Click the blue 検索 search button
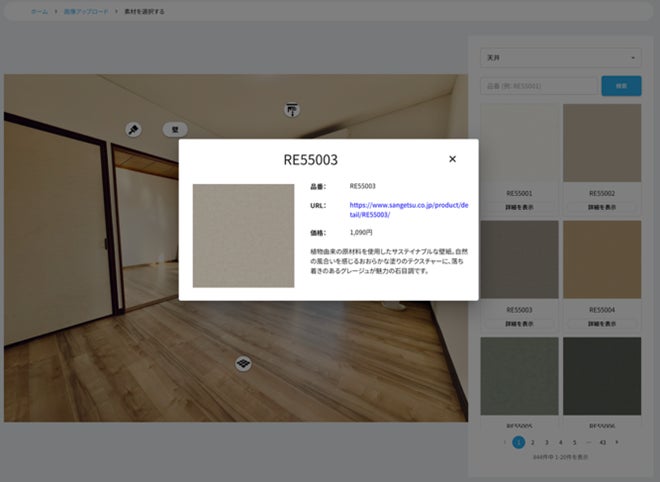Image resolution: width=660 pixels, height=482 pixels. [621, 86]
